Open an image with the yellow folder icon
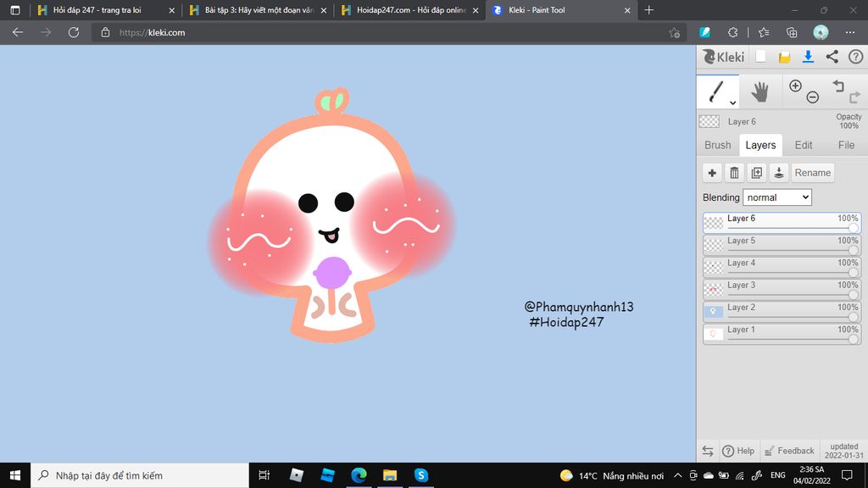 784,57
